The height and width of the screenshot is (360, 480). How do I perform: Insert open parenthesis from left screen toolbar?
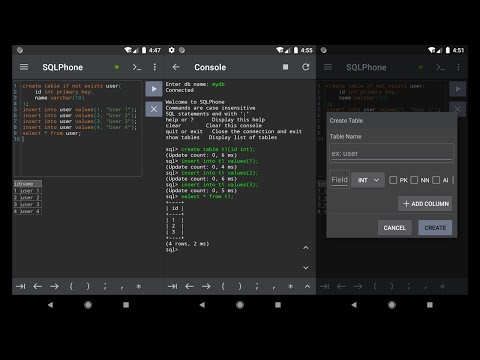point(71,286)
